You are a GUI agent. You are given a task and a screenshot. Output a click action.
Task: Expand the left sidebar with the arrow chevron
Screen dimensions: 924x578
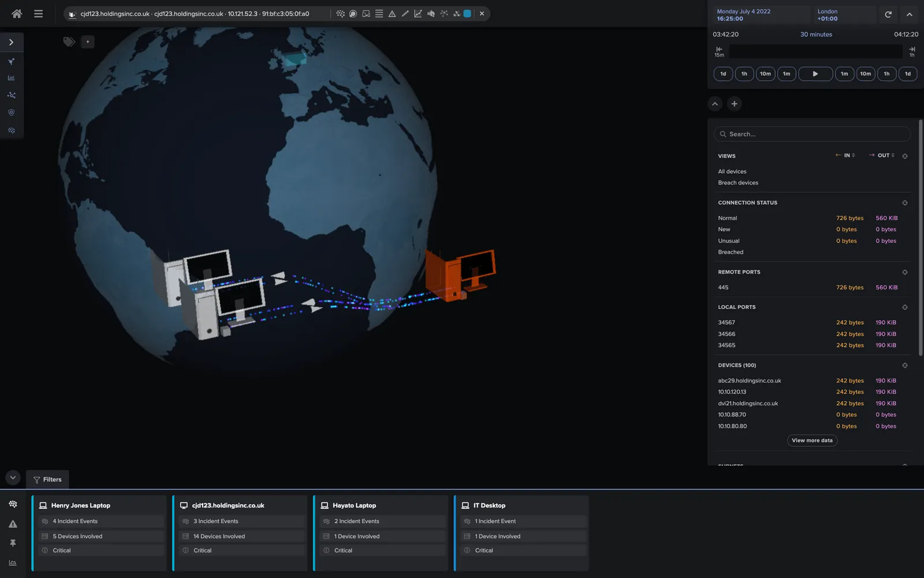tap(10, 42)
